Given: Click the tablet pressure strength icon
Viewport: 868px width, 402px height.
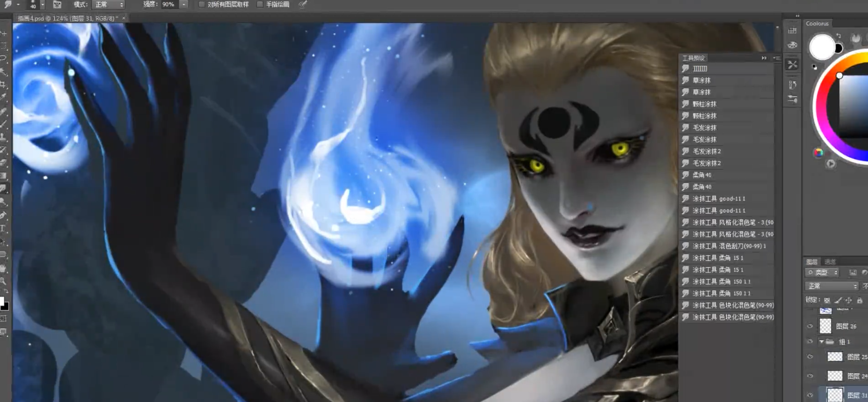Looking at the screenshot, I should point(303,4).
